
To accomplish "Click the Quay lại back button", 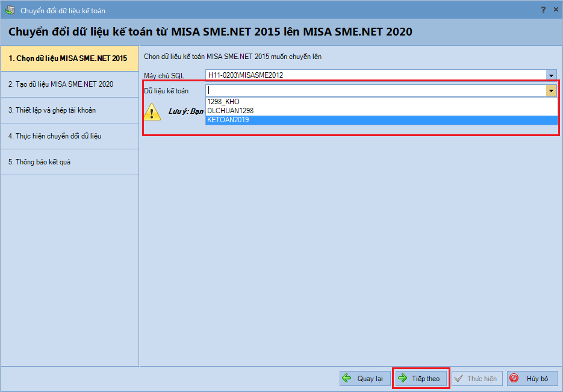I will point(365,378).
